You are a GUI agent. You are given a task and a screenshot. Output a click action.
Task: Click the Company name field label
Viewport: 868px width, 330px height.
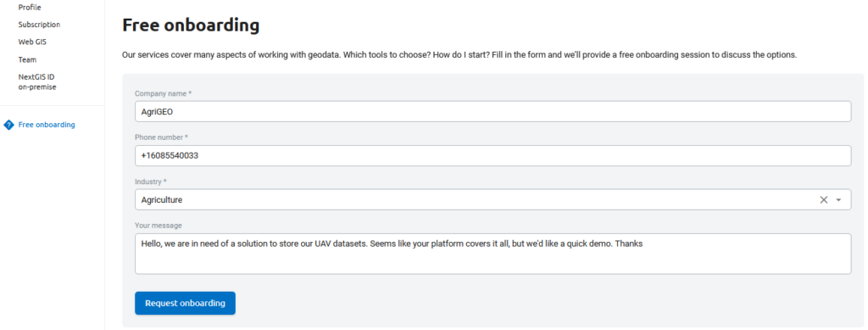coord(164,93)
